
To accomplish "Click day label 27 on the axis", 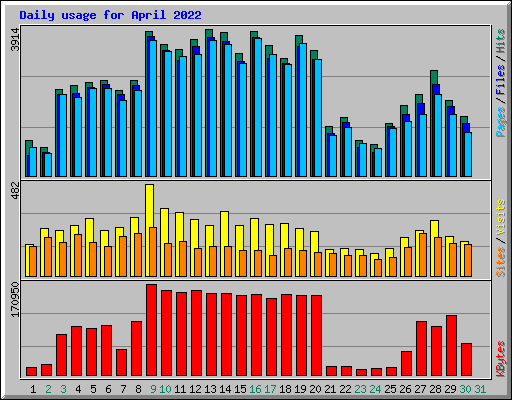I will pos(420,389).
